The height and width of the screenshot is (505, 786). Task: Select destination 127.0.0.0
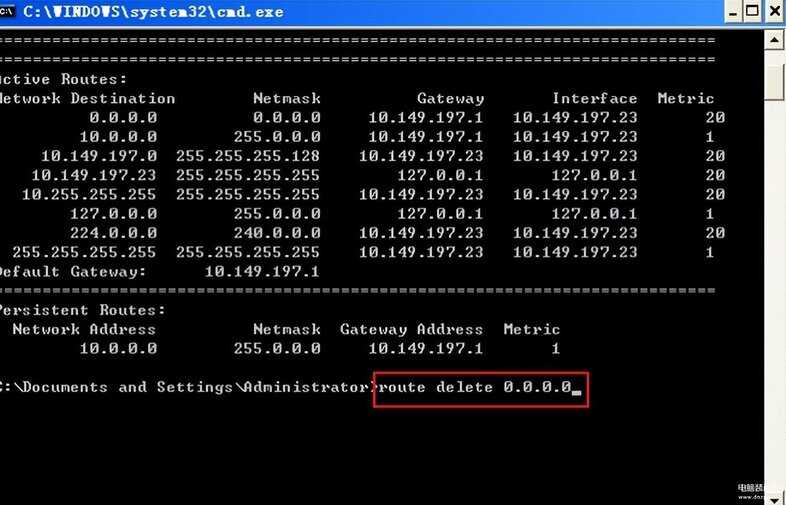click(x=114, y=214)
